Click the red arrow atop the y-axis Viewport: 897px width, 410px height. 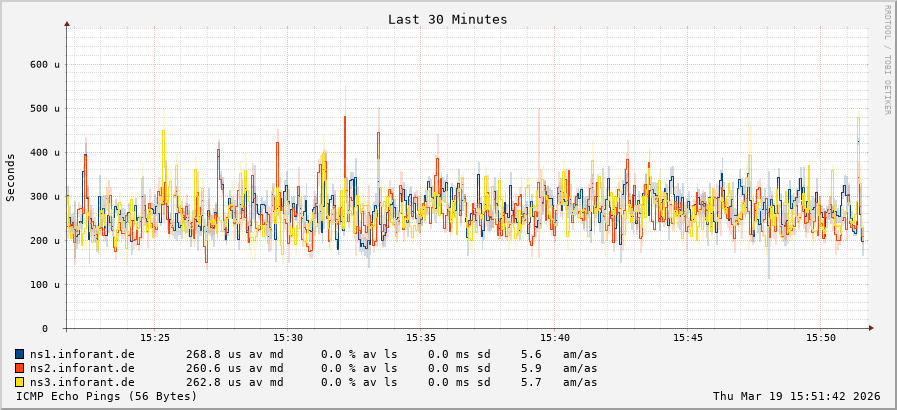pos(67,23)
